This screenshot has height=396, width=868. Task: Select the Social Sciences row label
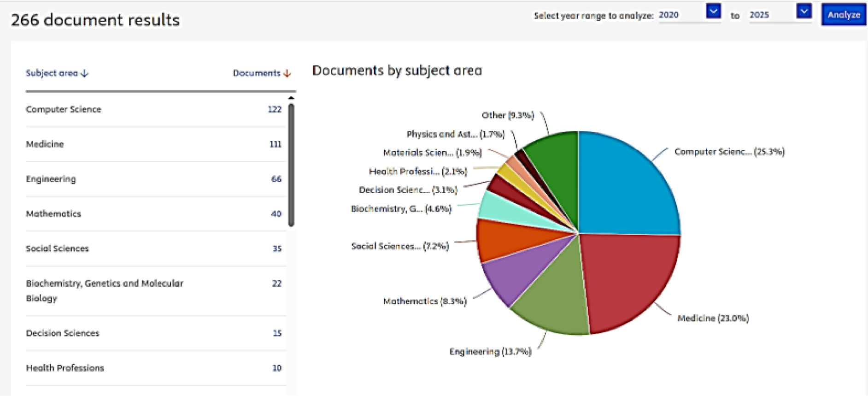click(57, 248)
